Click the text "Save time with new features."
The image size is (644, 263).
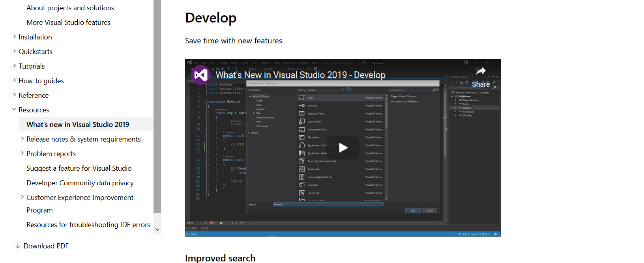coord(234,41)
